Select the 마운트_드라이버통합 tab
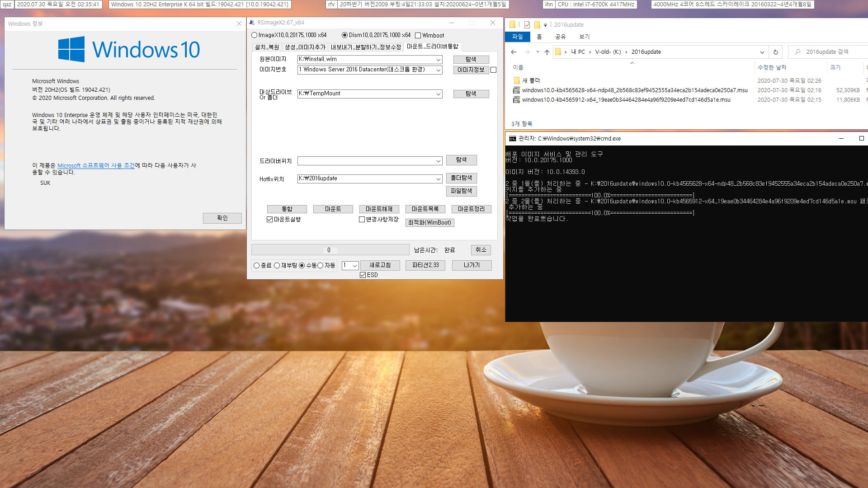The image size is (868, 488). (x=433, y=47)
